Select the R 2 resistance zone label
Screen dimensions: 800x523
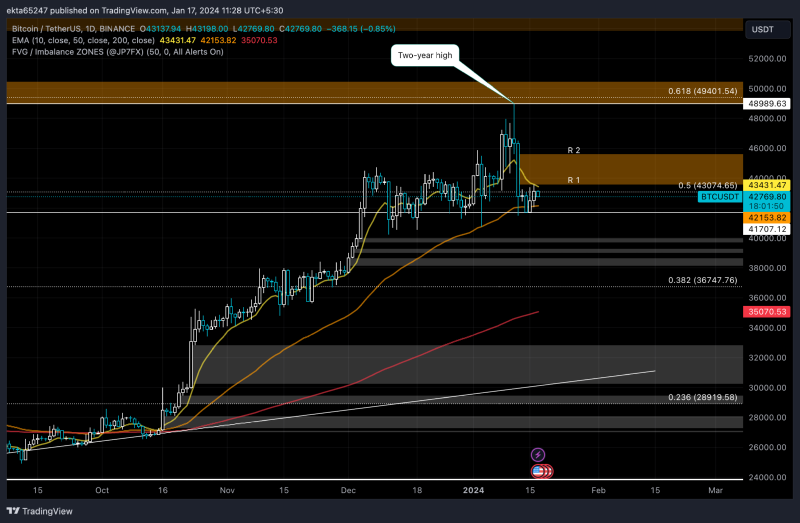click(x=574, y=150)
